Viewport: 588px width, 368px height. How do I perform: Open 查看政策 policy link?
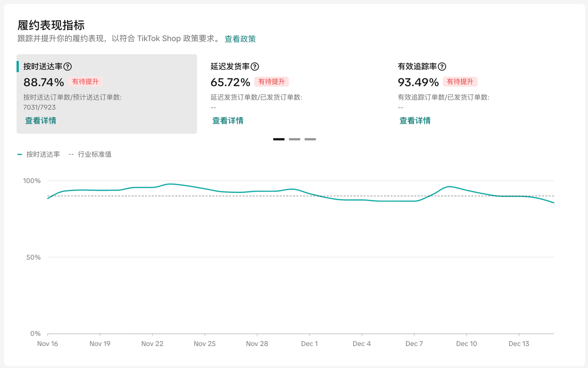[x=240, y=39]
